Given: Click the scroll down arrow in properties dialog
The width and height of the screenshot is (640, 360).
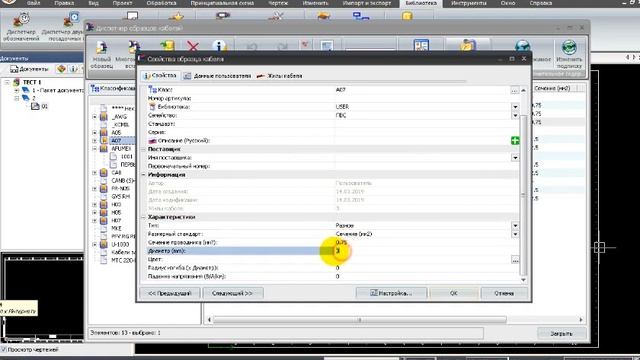Looking at the screenshot, I should 523,280.
